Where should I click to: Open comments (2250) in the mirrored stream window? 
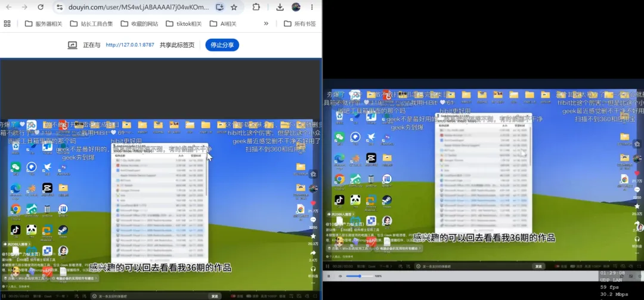(637, 190)
